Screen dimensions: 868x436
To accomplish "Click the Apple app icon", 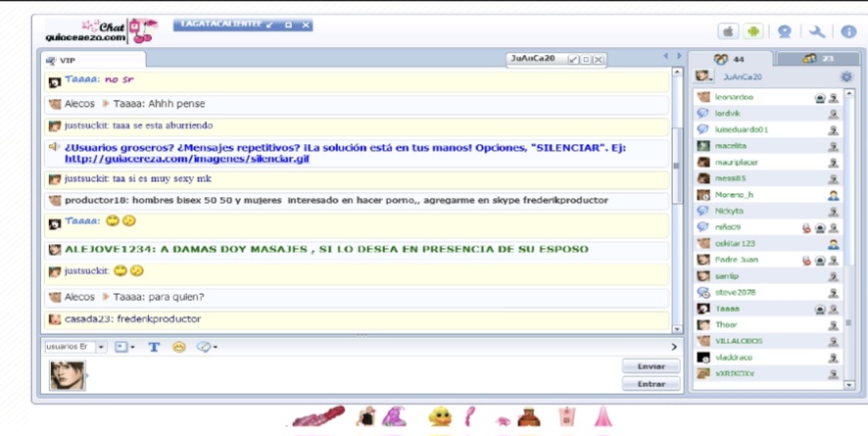I will [x=729, y=31].
